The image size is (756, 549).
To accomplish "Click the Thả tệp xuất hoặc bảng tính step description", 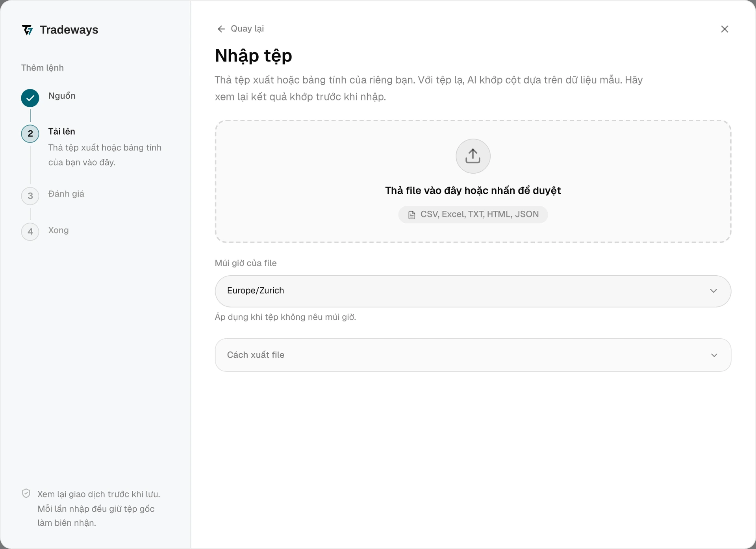I will coord(105,155).
